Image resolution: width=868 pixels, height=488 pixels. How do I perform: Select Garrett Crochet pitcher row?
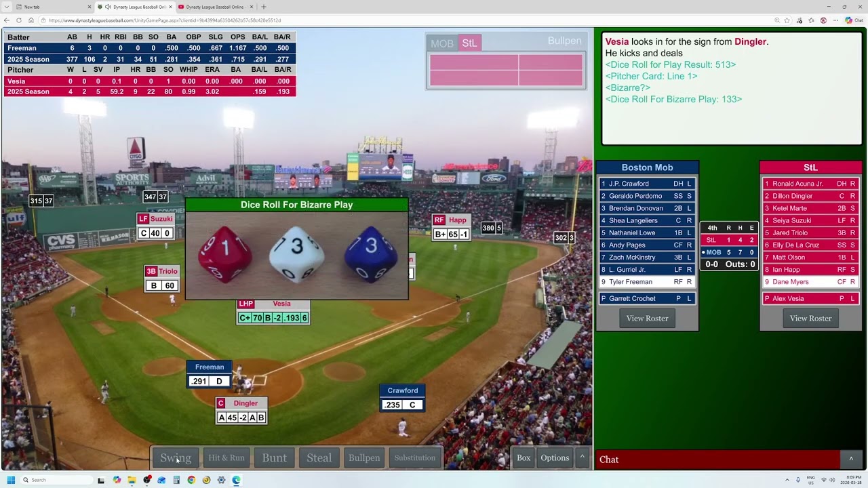pos(647,298)
